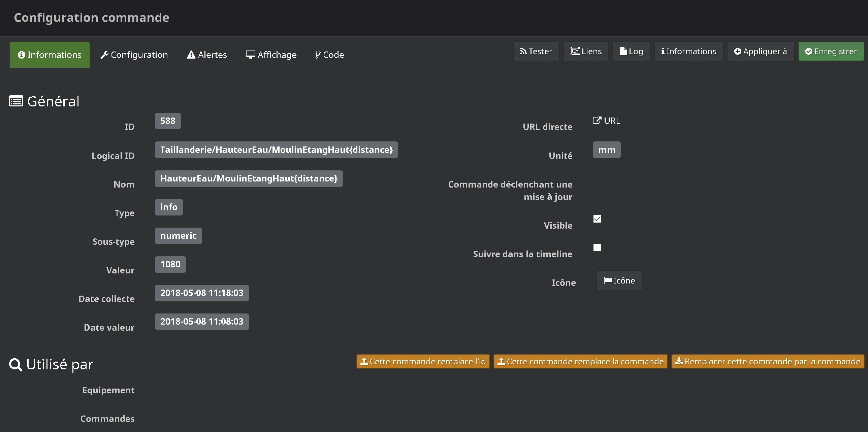Click the Date valeur 2018-05-08 11:08:03 value
Image resolution: width=868 pixels, height=432 pixels.
(202, 322)
